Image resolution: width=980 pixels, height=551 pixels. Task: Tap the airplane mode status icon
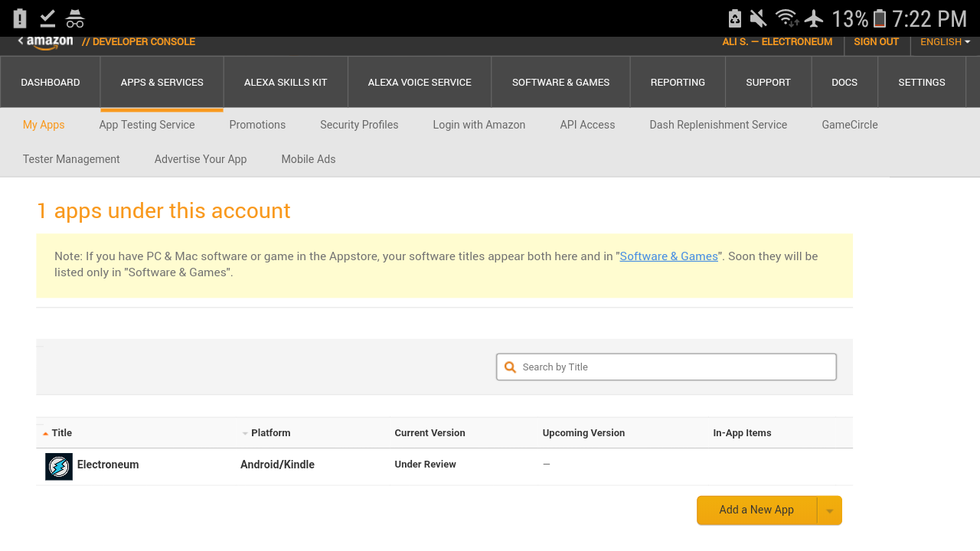[x=814, y=18]
